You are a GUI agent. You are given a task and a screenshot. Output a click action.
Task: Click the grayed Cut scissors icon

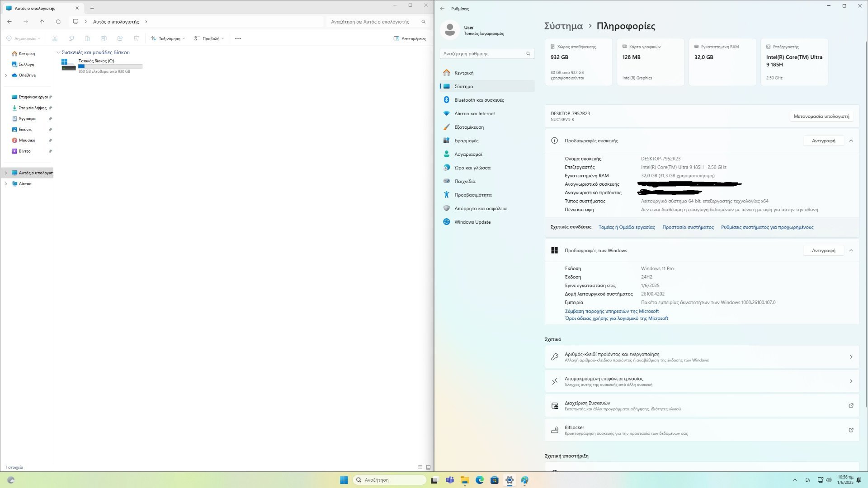(x=55, y=38)
